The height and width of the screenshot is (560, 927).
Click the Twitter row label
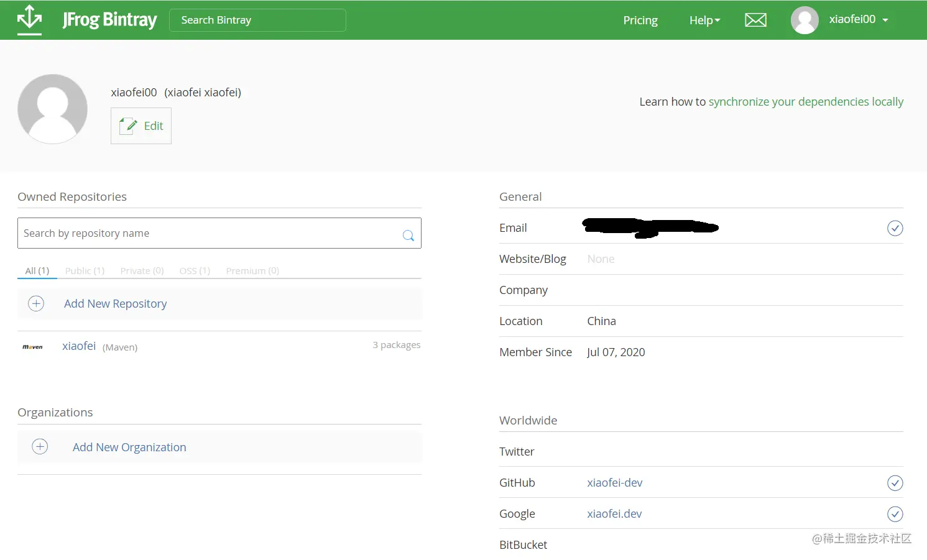coord(517,451)
